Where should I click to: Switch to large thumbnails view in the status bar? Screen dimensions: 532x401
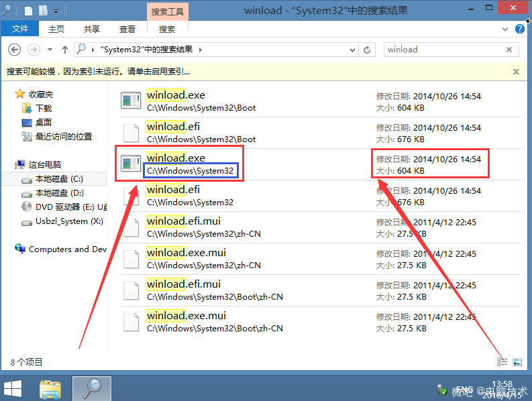[517, 362]
